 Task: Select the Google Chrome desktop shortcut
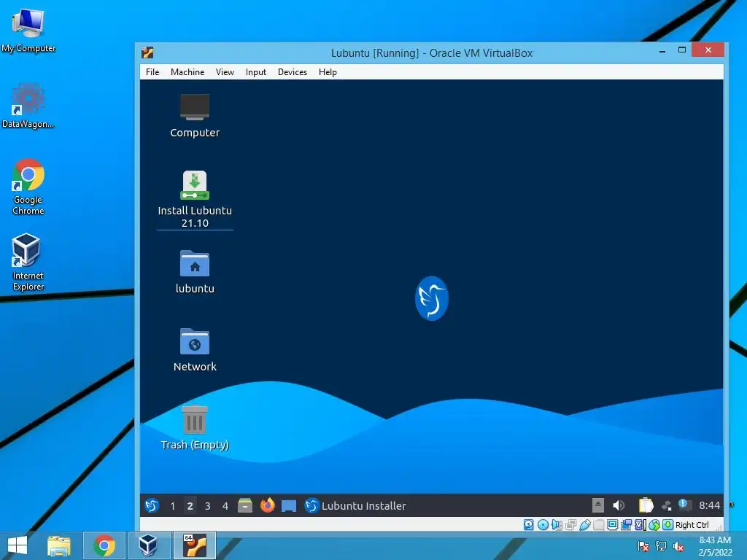tap(28, 187)
